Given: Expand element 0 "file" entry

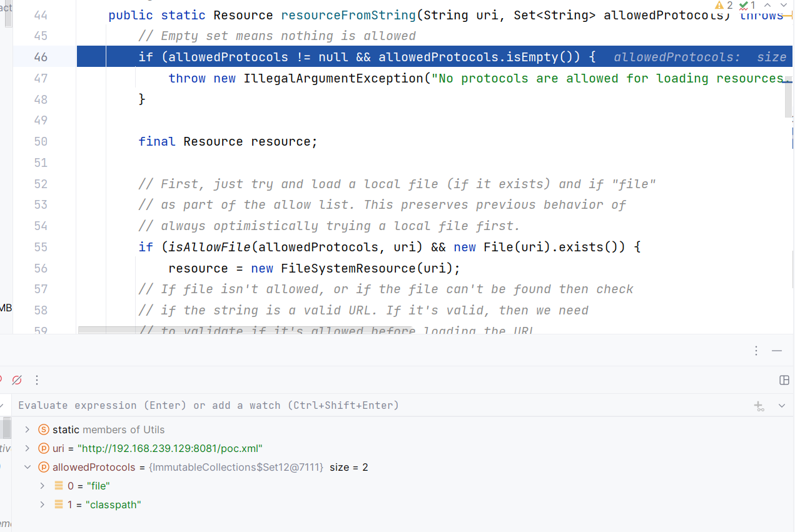Looking at the screenshot, I should pos(42,486).
